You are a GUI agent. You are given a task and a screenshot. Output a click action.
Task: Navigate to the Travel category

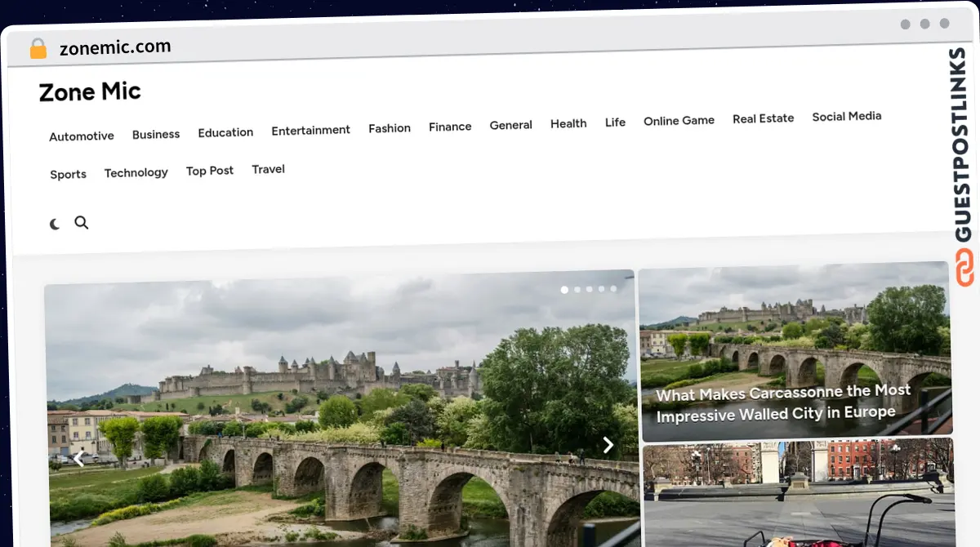point(268,170)
